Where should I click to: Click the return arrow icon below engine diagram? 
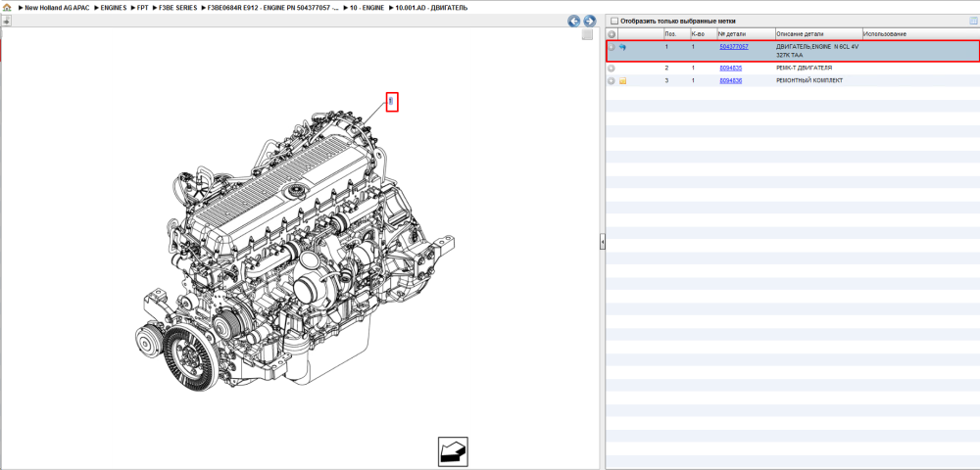coord(453,451)
